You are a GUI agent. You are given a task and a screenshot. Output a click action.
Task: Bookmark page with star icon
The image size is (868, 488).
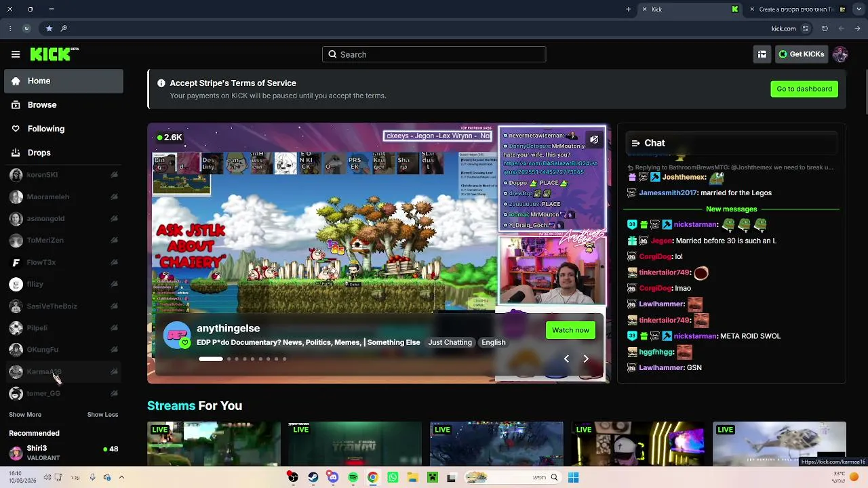point(49,28)
